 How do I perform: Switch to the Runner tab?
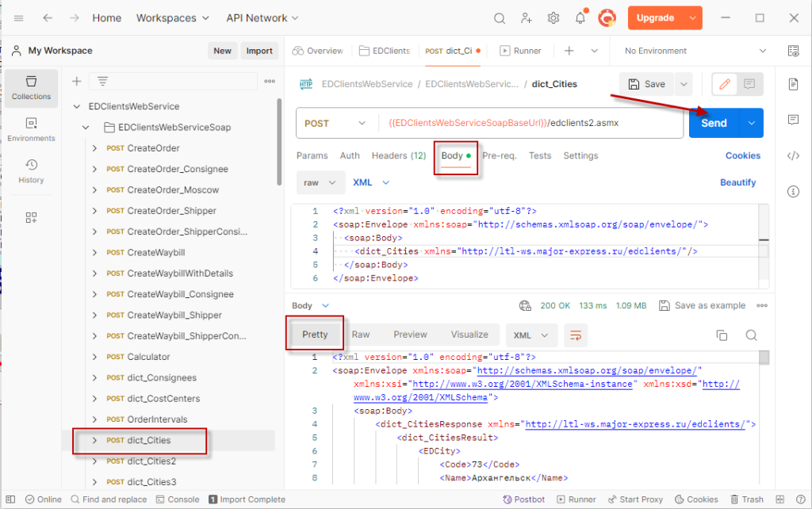tap(520, 51)
